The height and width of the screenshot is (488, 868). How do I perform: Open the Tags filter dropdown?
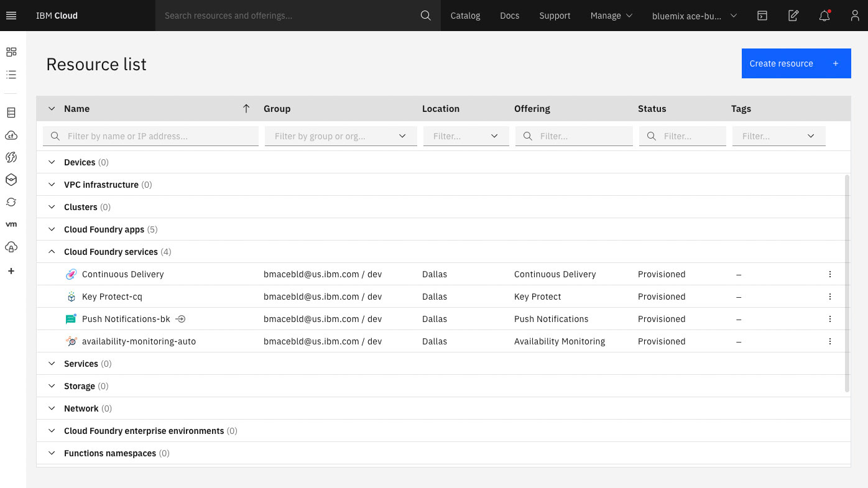(778, 136)
